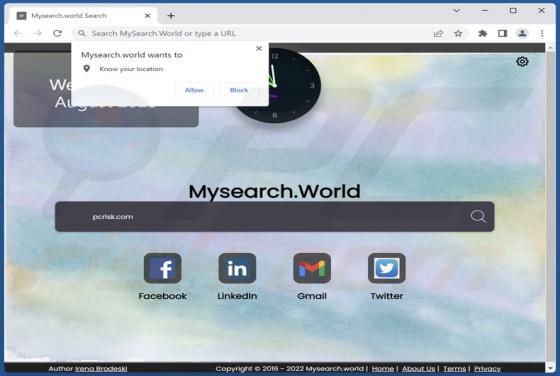Click the Mysearch.World logo heading
The height and width of the screenshot is (376, 560).
point(274,192)
